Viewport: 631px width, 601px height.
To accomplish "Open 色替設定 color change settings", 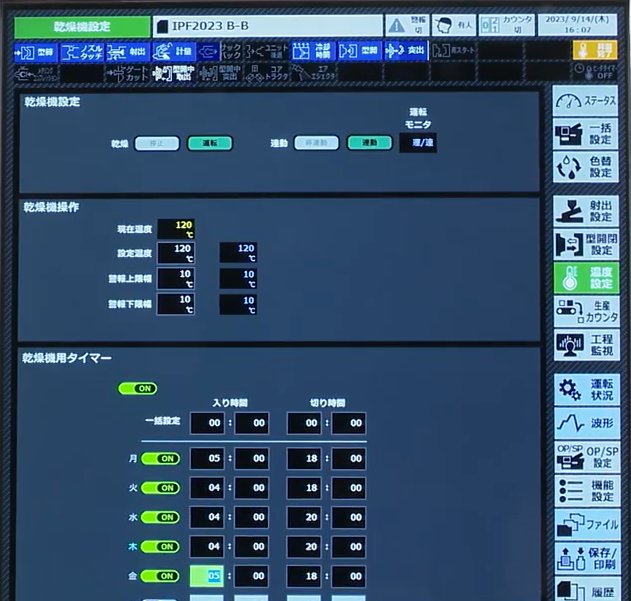I will pyautogui.click(x=586, y=167).
